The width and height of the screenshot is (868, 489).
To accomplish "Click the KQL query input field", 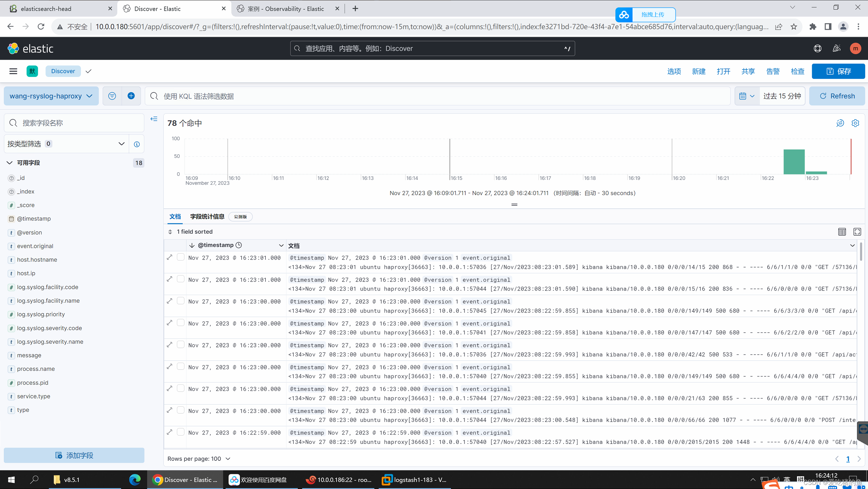I will coord(437,96).
